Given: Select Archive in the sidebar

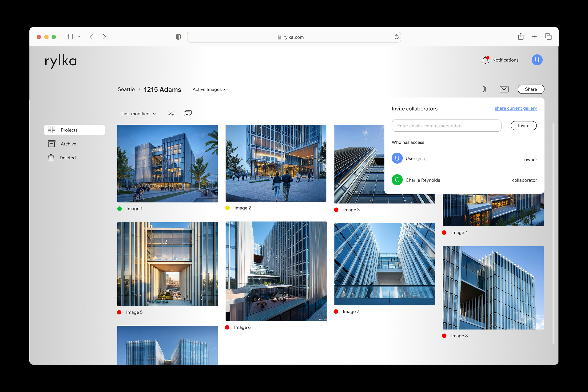Looking at the screenshot, I should pyautogui.click(x=68, y=144).
